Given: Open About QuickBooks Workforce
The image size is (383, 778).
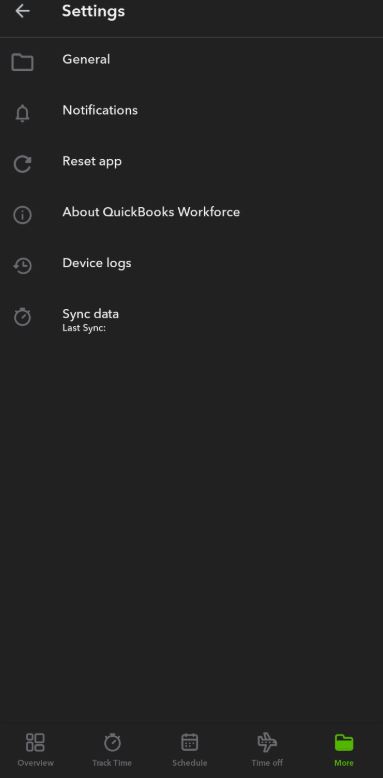Looking at the screenshot, I should pyautogui.click(x=192, y=215).
